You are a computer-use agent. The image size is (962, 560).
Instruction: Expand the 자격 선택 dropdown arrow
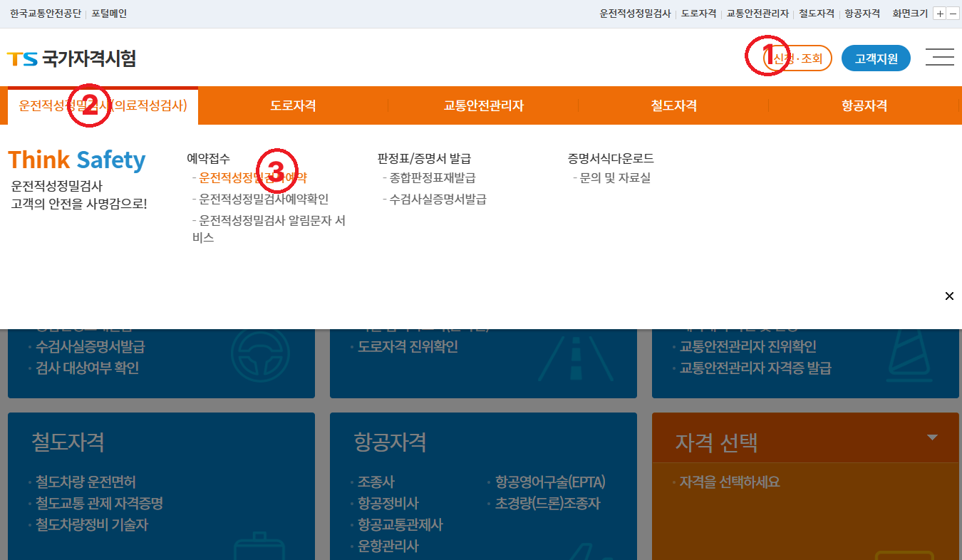click(x=932, y=437)
